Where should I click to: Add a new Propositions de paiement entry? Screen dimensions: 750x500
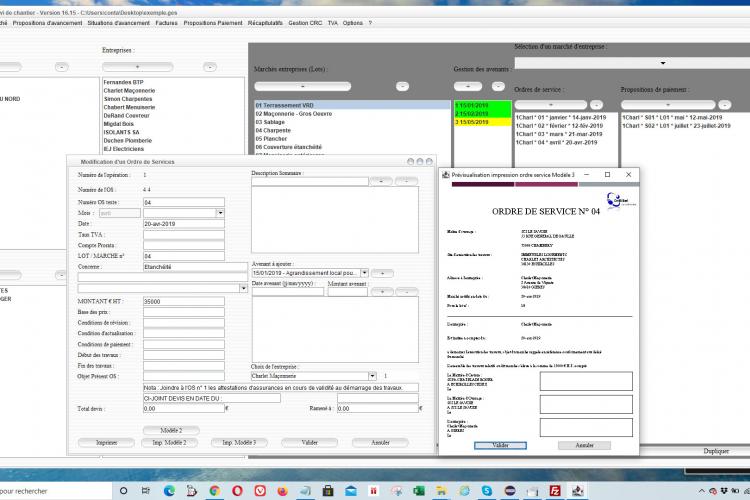[668, 105]
